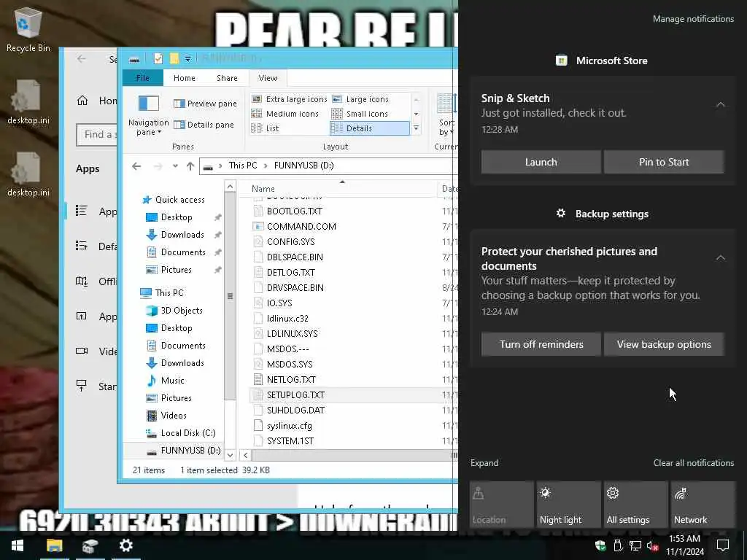Click FUNNYUSB (D:) in address bar

coord(303,166)
